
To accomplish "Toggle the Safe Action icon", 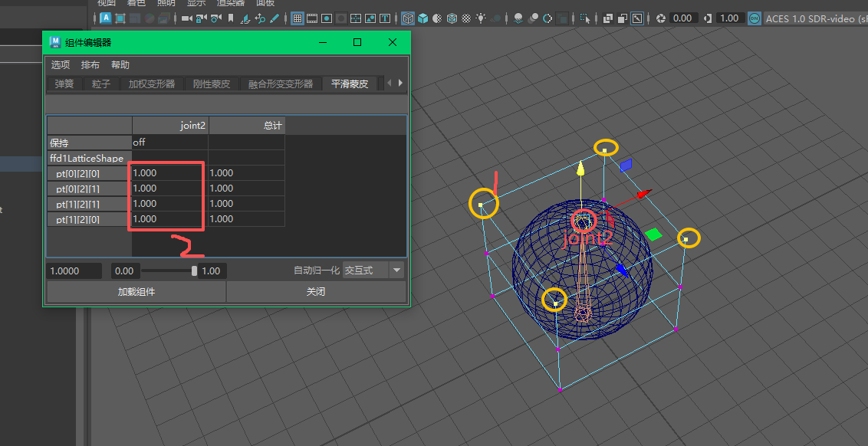I will point(370,18).
